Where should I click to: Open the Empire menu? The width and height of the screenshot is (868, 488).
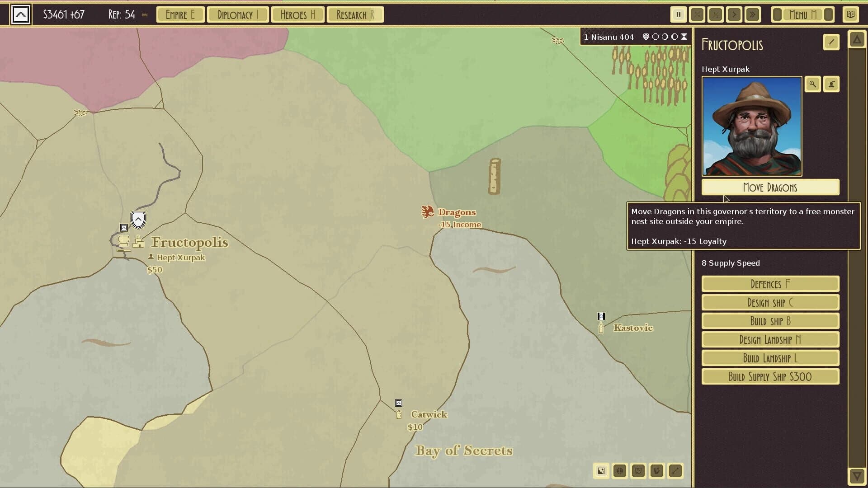(180, 14)
